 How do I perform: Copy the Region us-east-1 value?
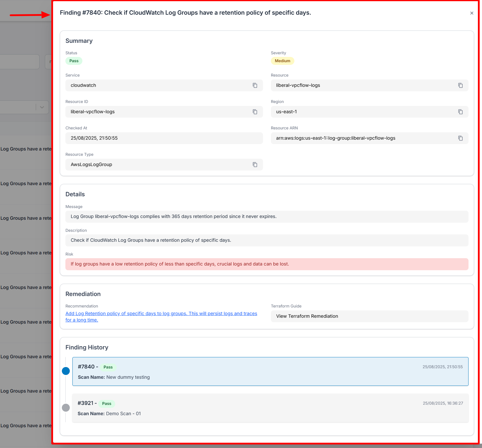coord(460,112)
